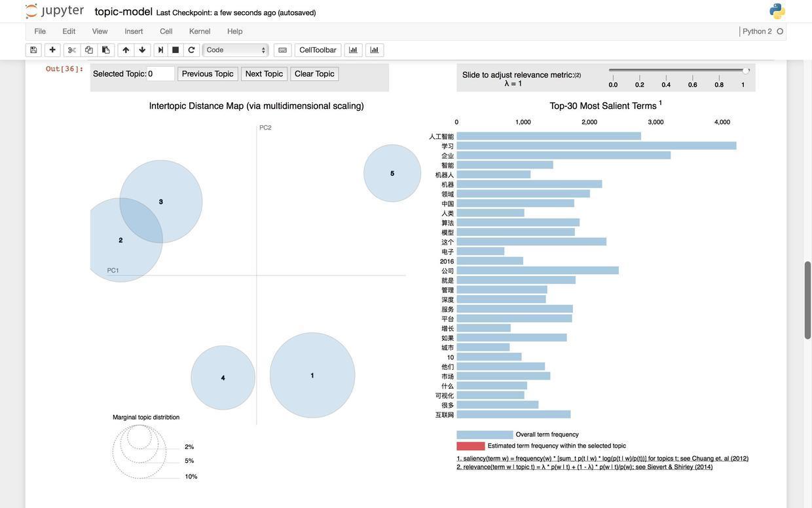Run the cell with the step-forward icon
Screen dimensions: 812x508
(x=161, y=50)
